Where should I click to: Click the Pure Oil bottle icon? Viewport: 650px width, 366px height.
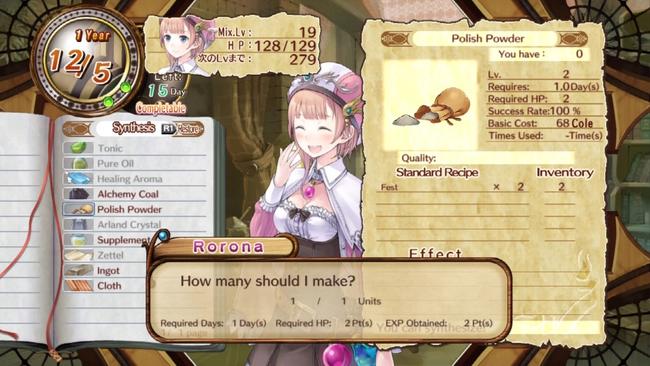tap(78, 163)
